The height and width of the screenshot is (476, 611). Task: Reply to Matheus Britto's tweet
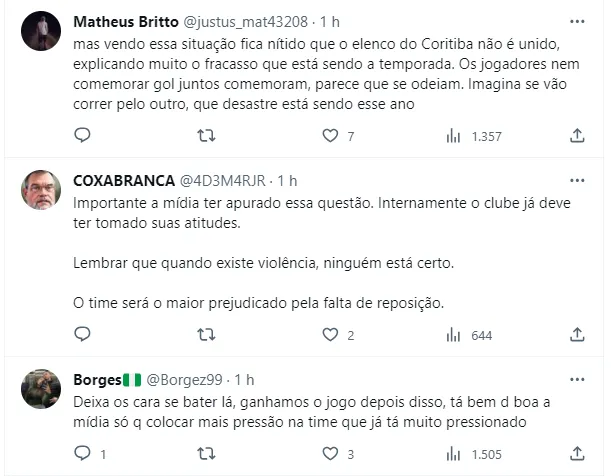point(83,136)
